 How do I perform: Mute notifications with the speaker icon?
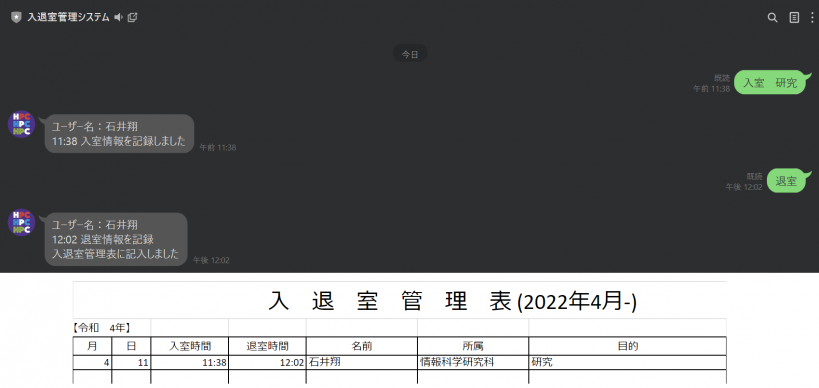click(x=119, y=17)
